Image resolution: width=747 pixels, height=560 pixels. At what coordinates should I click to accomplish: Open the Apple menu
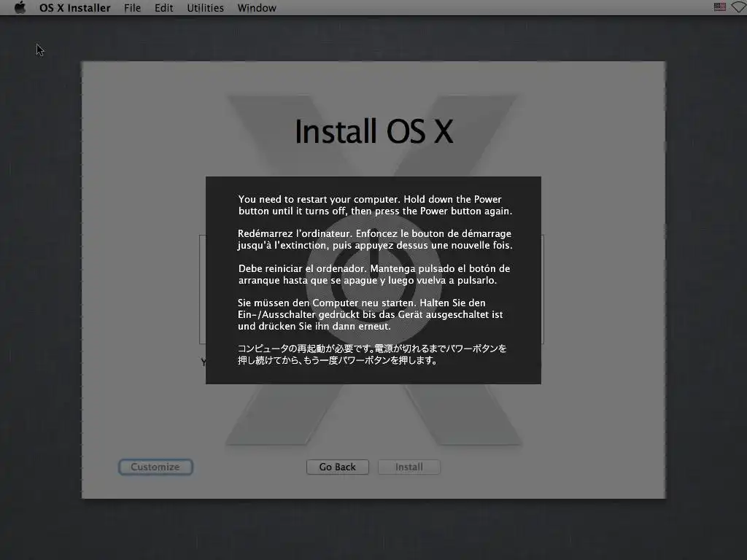tap(20, 7)
